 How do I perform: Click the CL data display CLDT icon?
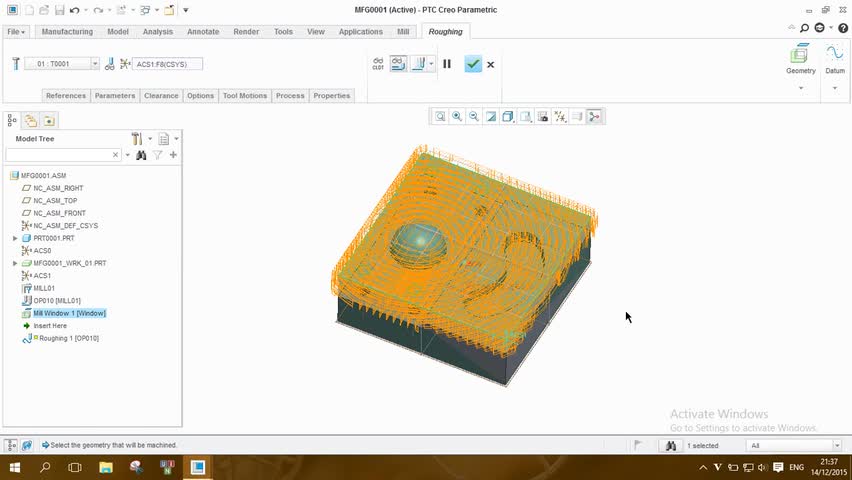click(x=378, y=64)
